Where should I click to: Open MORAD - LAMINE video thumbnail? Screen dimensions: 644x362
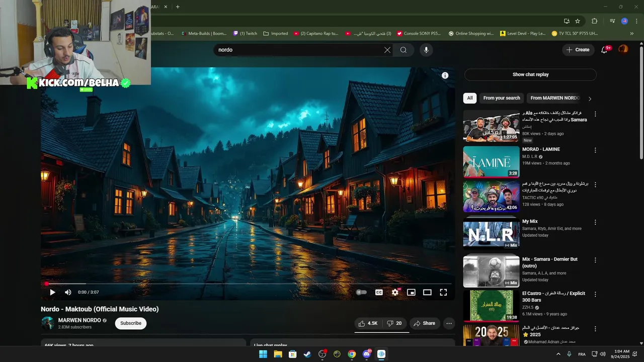point(491,161)
